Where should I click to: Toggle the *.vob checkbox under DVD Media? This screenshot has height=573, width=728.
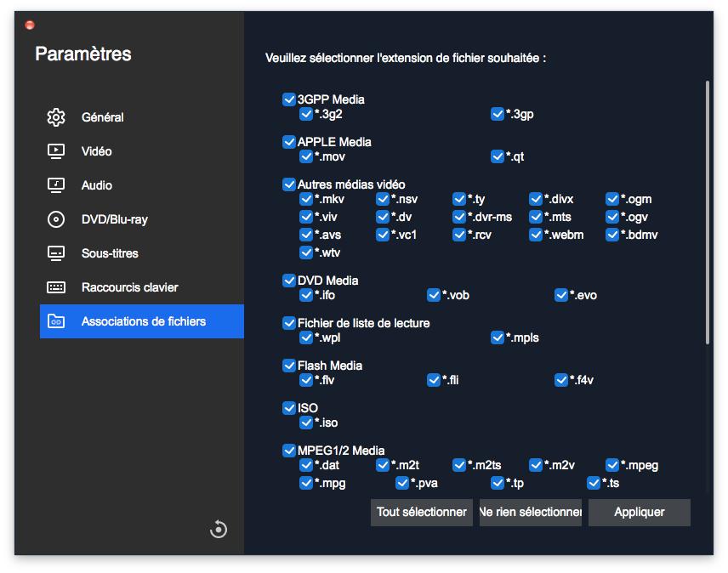(435, 295)
